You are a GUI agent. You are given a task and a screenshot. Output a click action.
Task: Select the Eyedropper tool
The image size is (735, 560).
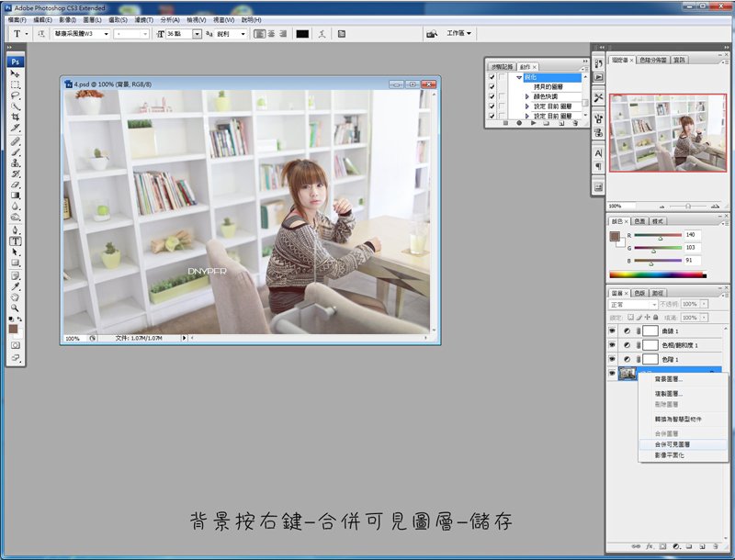coord(15,286)
